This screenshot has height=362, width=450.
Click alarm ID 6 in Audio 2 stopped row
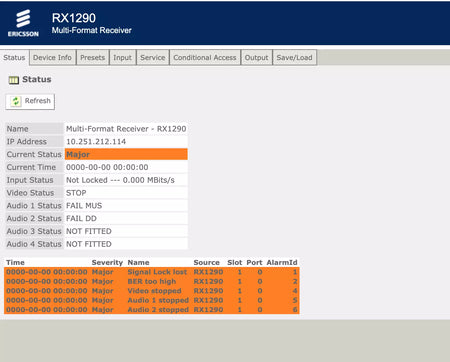(295, 310)
